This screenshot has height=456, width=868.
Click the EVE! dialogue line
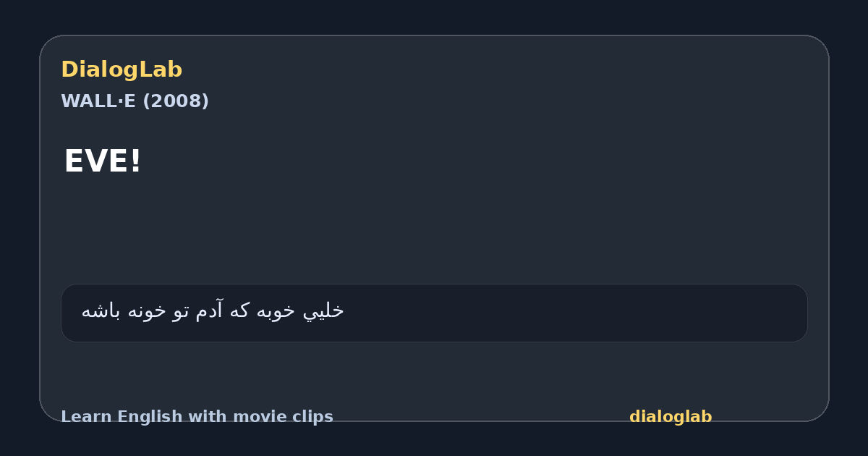tap(103, 161)
